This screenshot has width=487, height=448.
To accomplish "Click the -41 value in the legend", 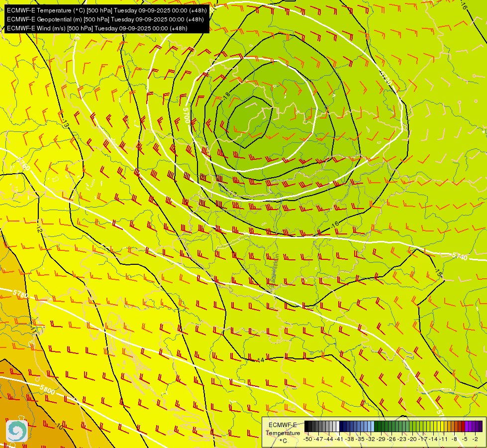I will 339,439.
